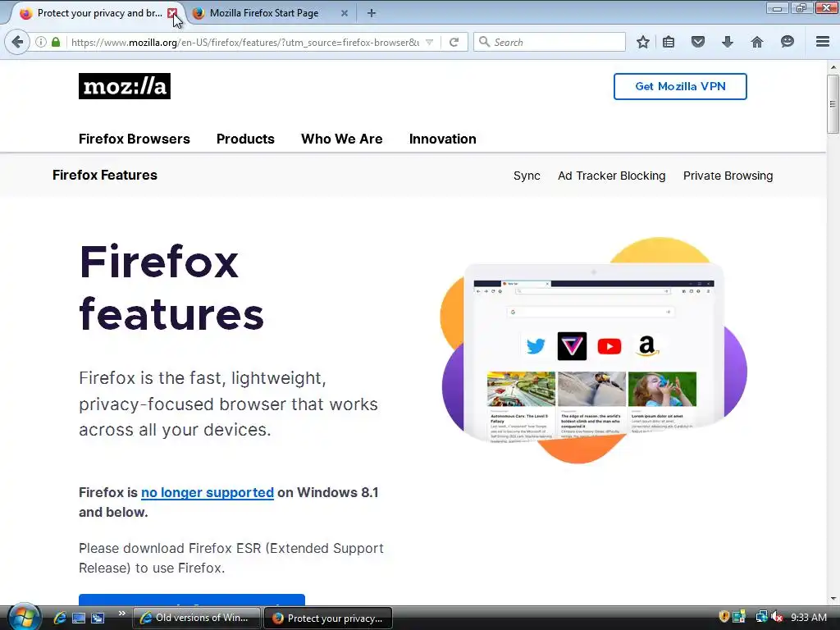Screen dimensions: 840x630
Task: Close the Protect your privacy tab
Action: 172,13
